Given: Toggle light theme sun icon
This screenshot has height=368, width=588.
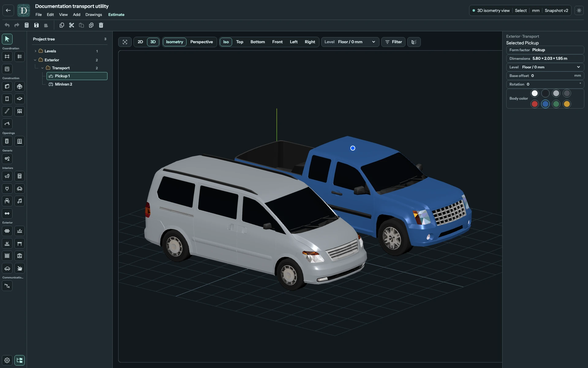Looking at the screenshot, I should click(x=579, y=10).
